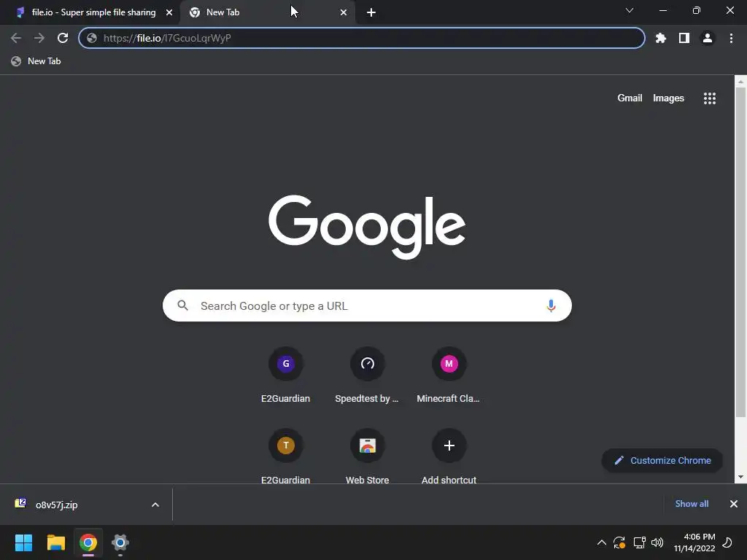Viewport: 747px width, 560px height.
Task: Open the downloaded o8v57j.zip file
Action: click(56, 505)
